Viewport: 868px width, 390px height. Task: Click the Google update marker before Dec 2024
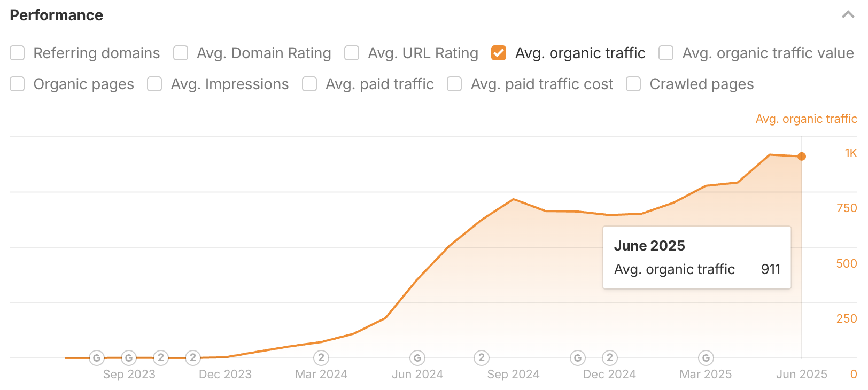tap(578, 358)
